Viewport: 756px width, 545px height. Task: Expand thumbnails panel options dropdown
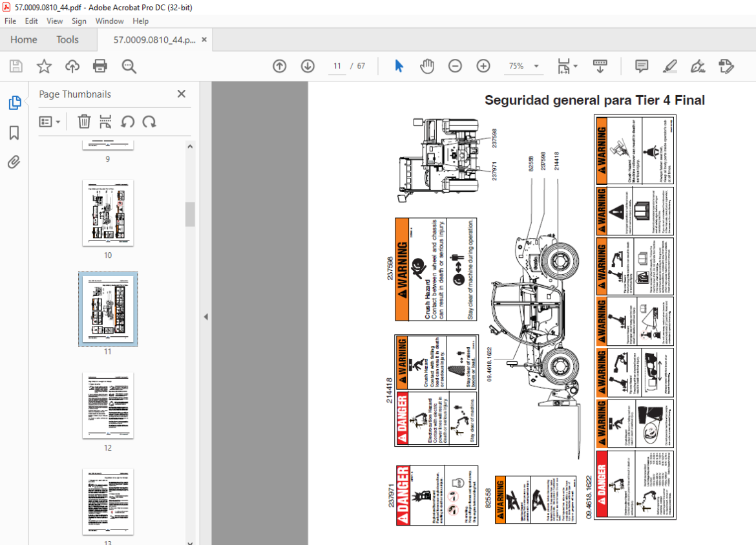(50, 122)
